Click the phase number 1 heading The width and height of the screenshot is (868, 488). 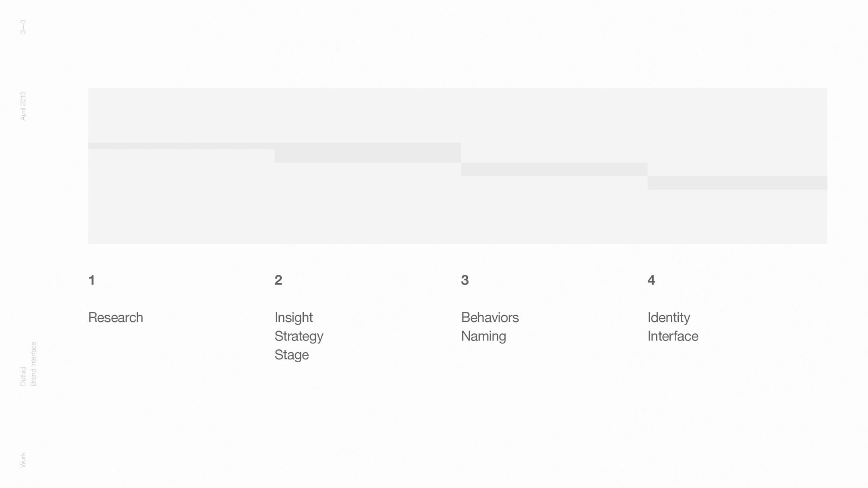point(92,280)
